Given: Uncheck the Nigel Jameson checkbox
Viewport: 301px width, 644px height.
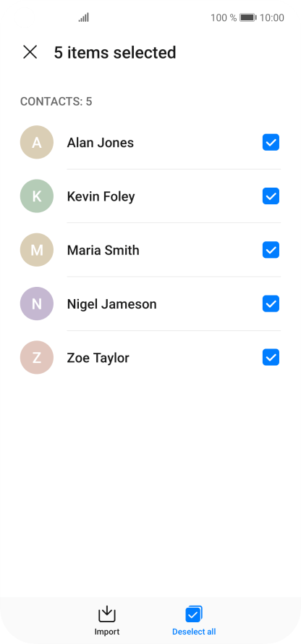Looking at the screenshot, I should pos(271,304).
